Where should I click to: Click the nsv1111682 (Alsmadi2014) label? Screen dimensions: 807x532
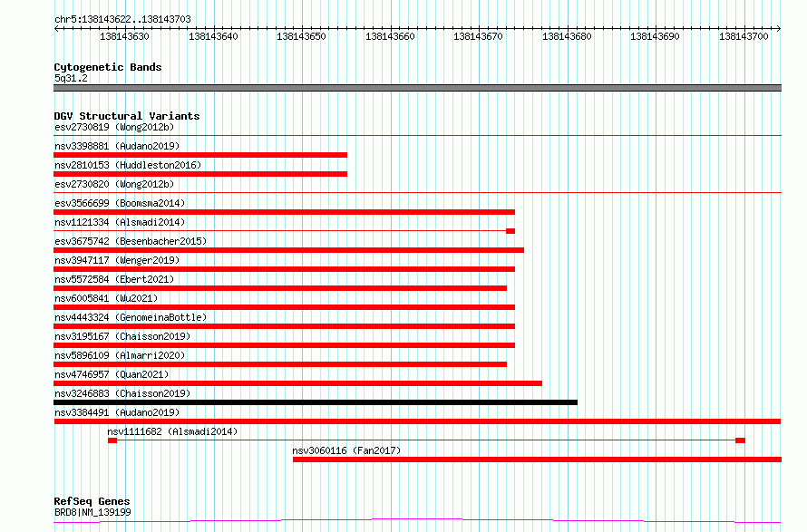pyautogui.click(x=172, y=431)
